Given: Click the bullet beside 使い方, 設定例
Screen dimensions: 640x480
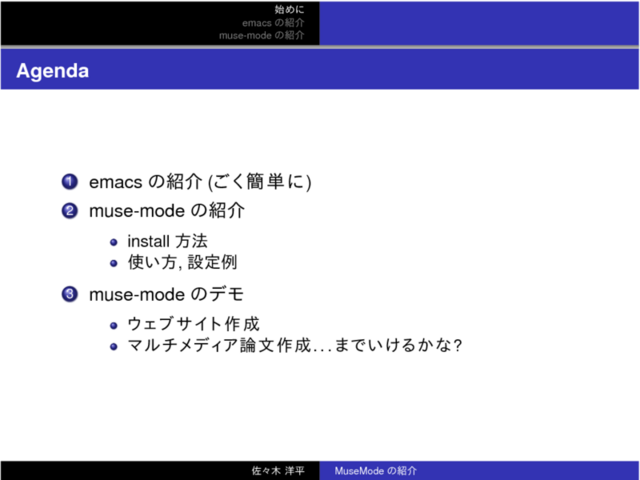Looking at the screenshot, I should pos(115,262).
